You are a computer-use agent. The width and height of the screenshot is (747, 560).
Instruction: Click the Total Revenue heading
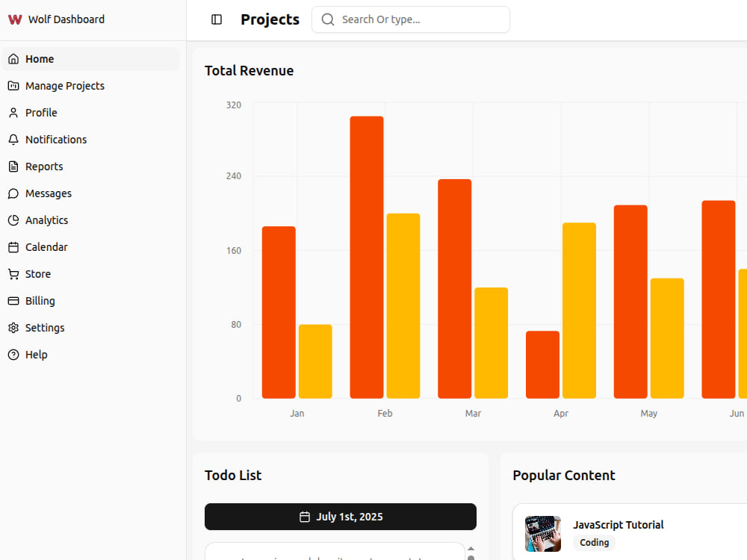click(x=249, y=71)
